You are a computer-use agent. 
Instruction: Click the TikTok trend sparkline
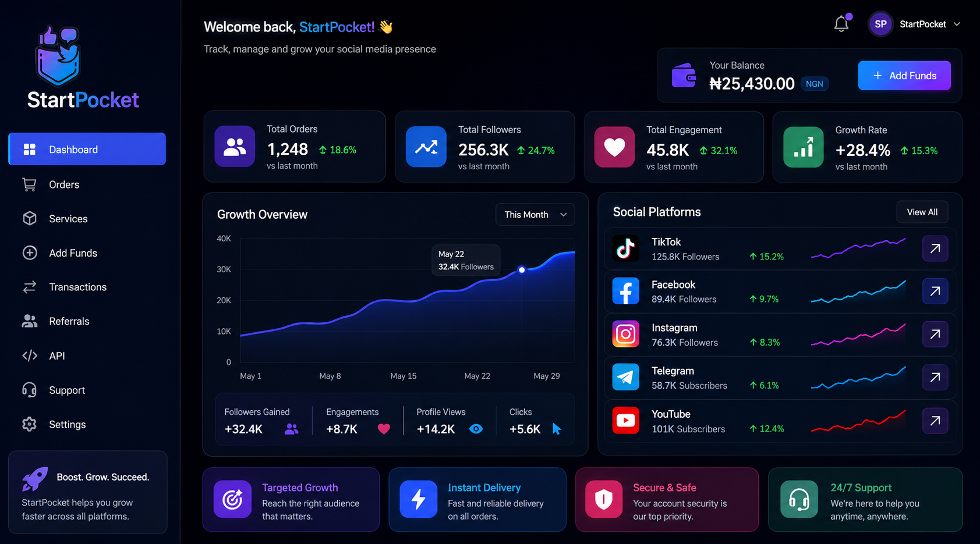(x=858, y=248)
